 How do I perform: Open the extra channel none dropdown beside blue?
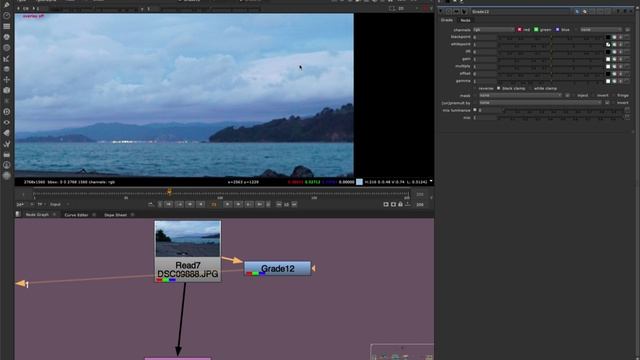(601, 29)
